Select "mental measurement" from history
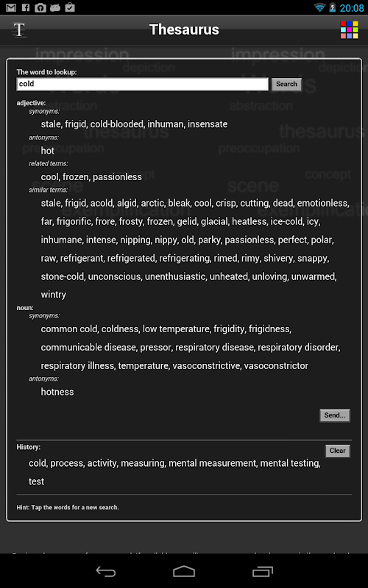Image resolution: width=368 pixels, height=588 pixels. click(212, 464)
